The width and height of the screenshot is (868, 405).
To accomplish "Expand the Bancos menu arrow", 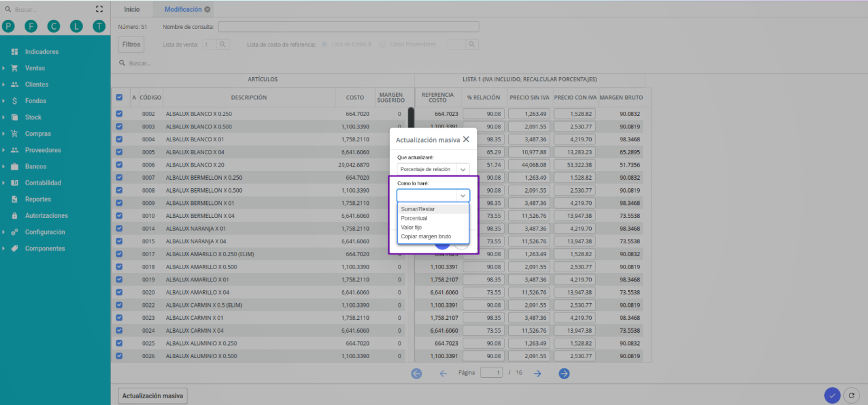I will coord(4,166).
